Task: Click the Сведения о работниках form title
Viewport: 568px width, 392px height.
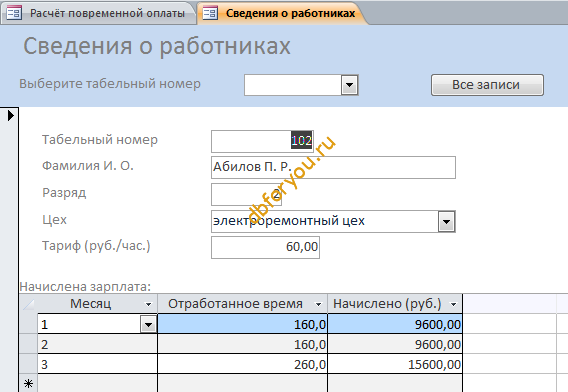Action: (x=157, y=46)
